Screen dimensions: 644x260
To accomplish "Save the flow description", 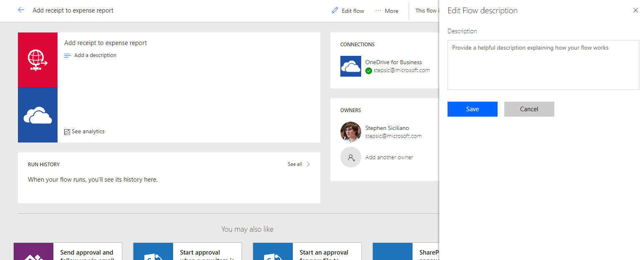I will [472, 109].
